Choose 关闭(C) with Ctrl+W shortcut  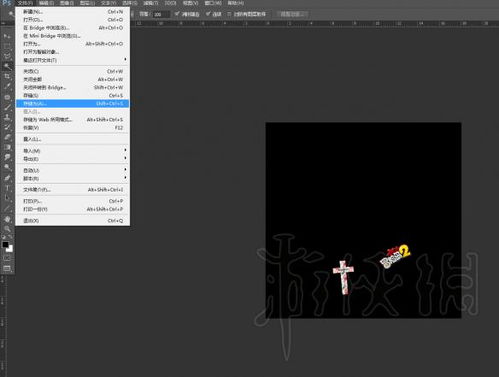[x=73, y=71]
